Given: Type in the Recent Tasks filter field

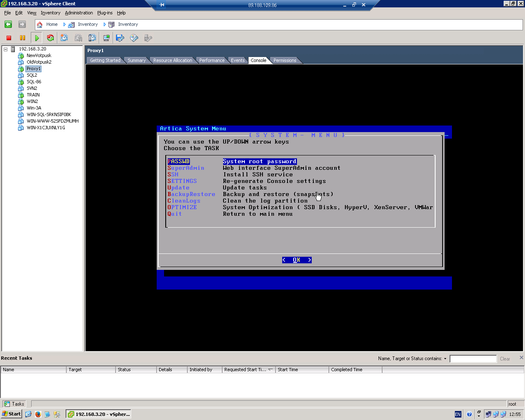Looking at the screenshot, I should click(x=473, y=359).
